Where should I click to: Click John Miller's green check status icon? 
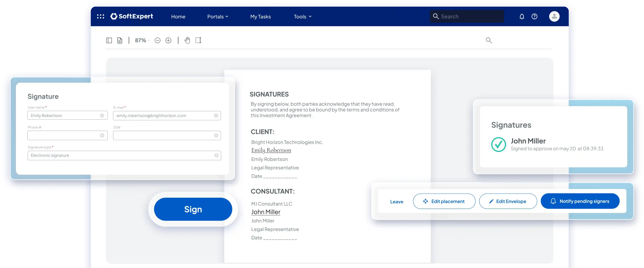coord(499,144)
